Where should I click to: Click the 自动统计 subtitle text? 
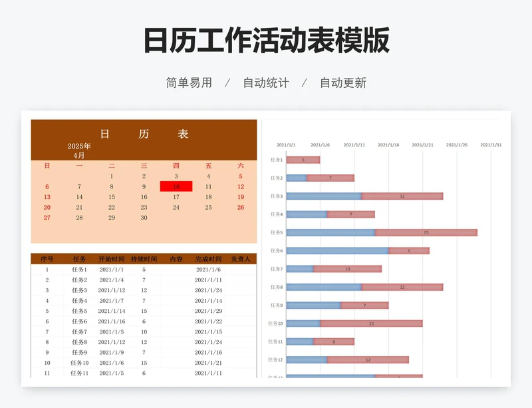(266, 83)
